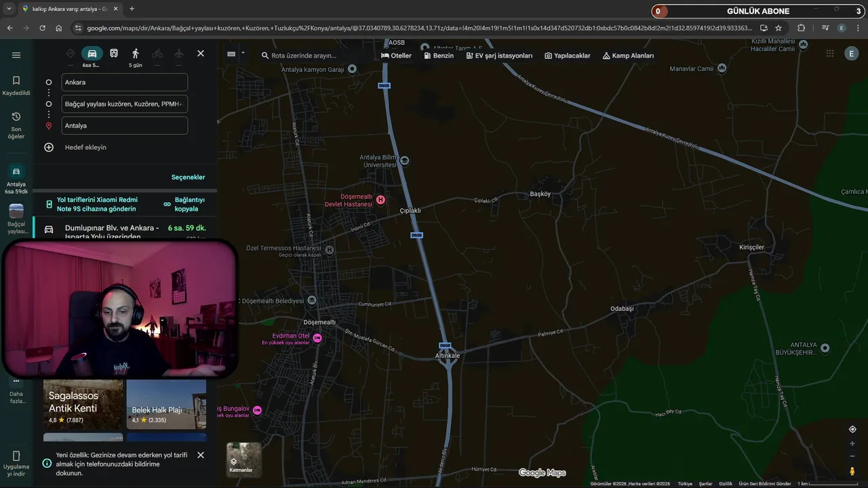Screen dimensions: 868x488
Task: Click Evdirhan Otel map marker
Action: pyautogui.click(x=317, y=338)
